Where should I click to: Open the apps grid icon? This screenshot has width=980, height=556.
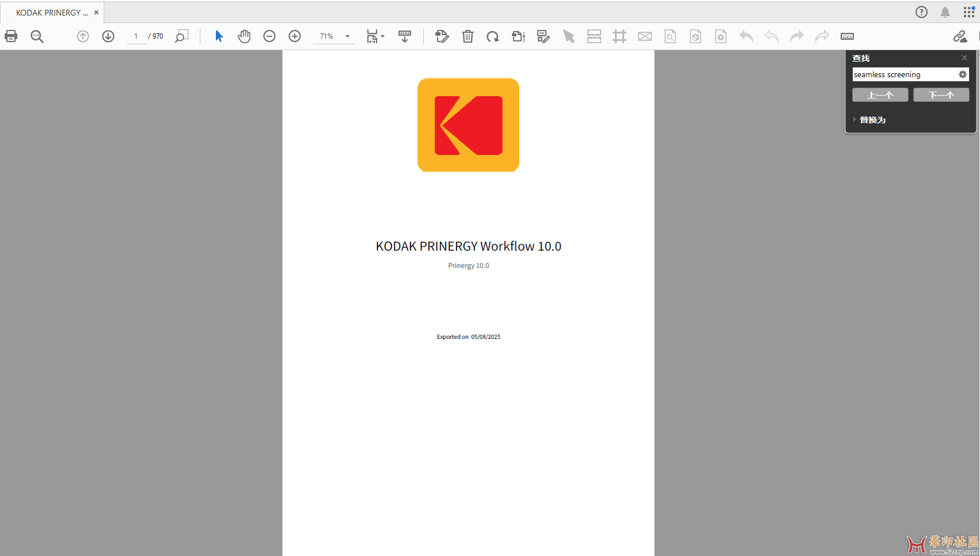969,12
